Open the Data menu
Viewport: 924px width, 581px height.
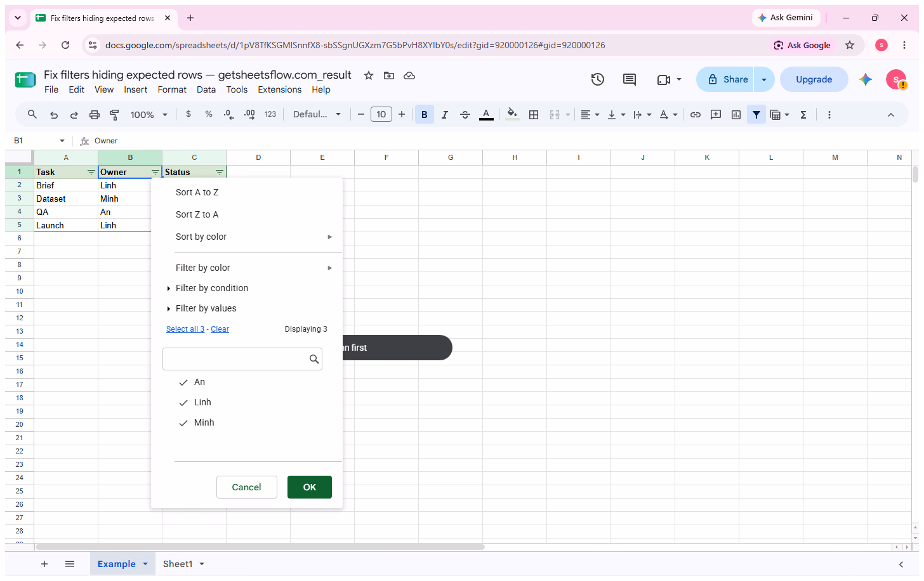point(206,89)
